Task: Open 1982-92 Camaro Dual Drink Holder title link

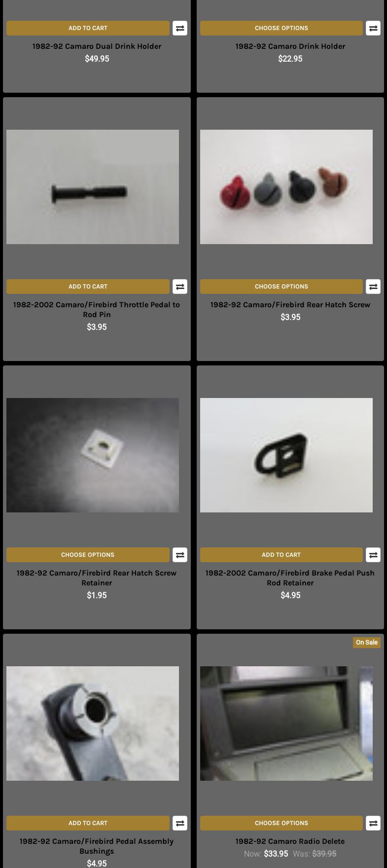Action: tap(97, 46)
